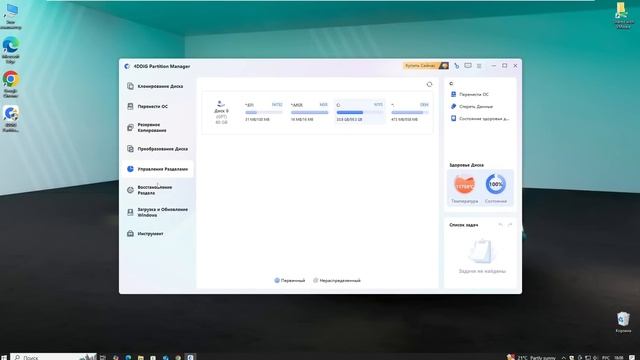Select the EFI partition block
The image size is (640, 360).
[264, 112]
